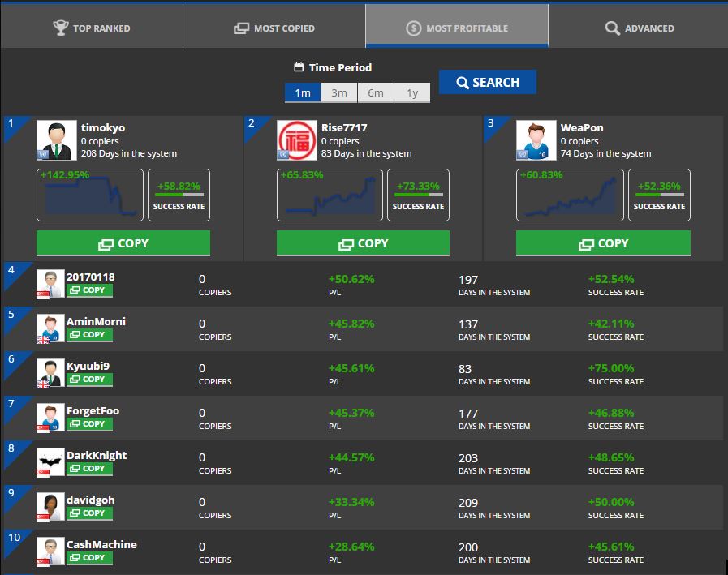Click timokyo's profile avatar

click(57, 140)
